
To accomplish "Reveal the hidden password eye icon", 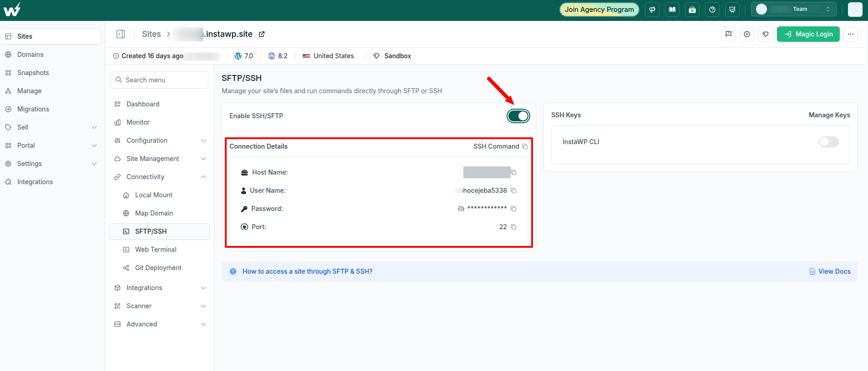I will [461, 209].
